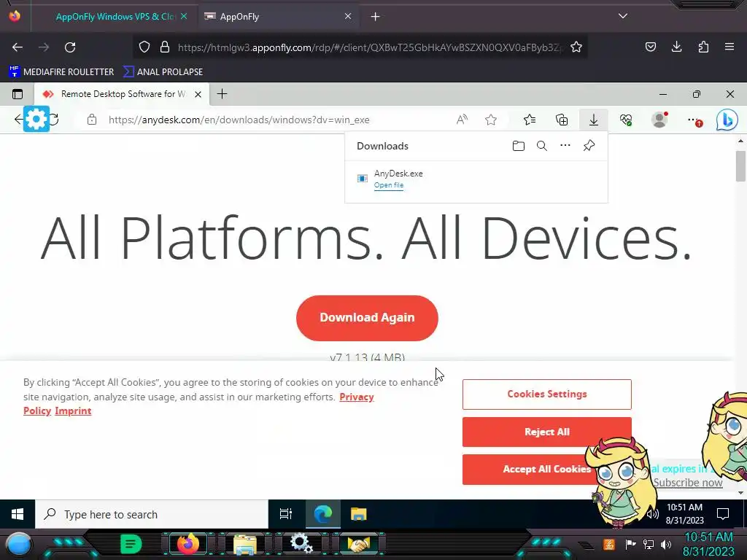The image size is (747, 560).
Task: Pin the Downloads panel
Action: pos(589,145)
